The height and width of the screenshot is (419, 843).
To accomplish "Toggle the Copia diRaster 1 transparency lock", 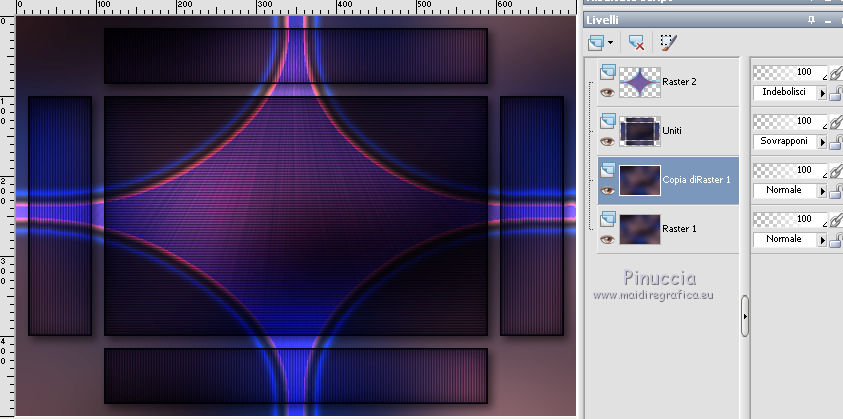I will pos(835,192).
